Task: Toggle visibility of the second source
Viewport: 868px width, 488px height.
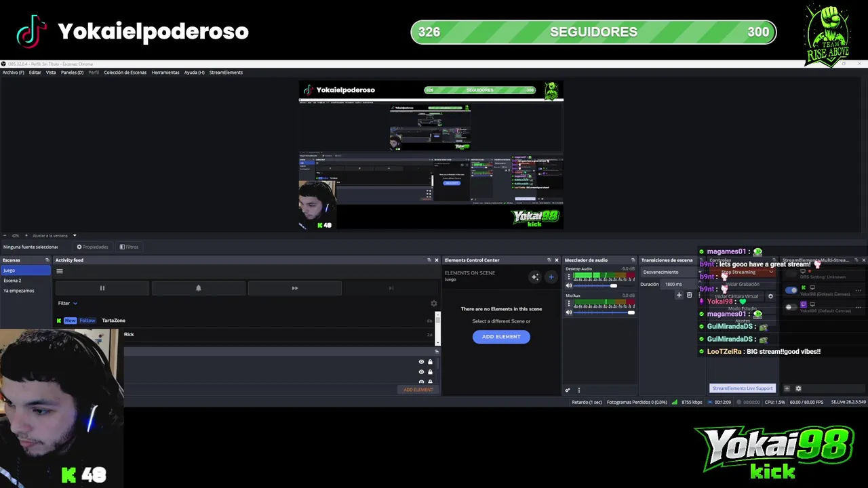Action: click(421, 372)
